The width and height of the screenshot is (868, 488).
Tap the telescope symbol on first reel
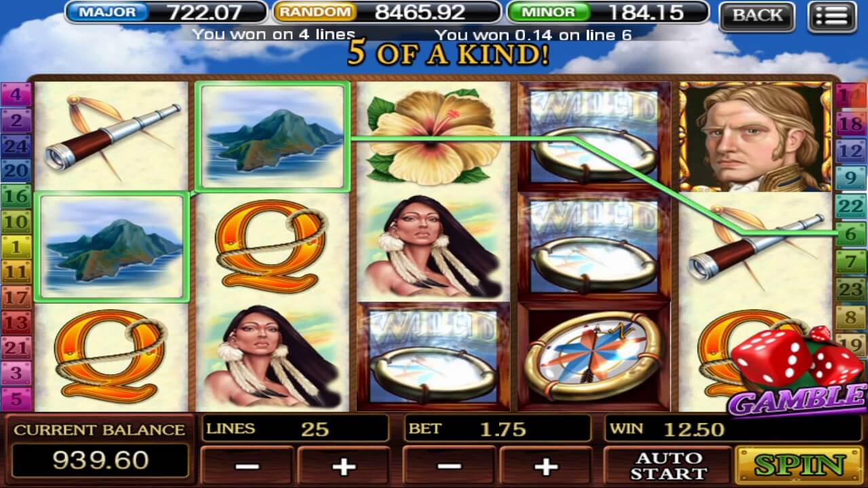[112, 138]
